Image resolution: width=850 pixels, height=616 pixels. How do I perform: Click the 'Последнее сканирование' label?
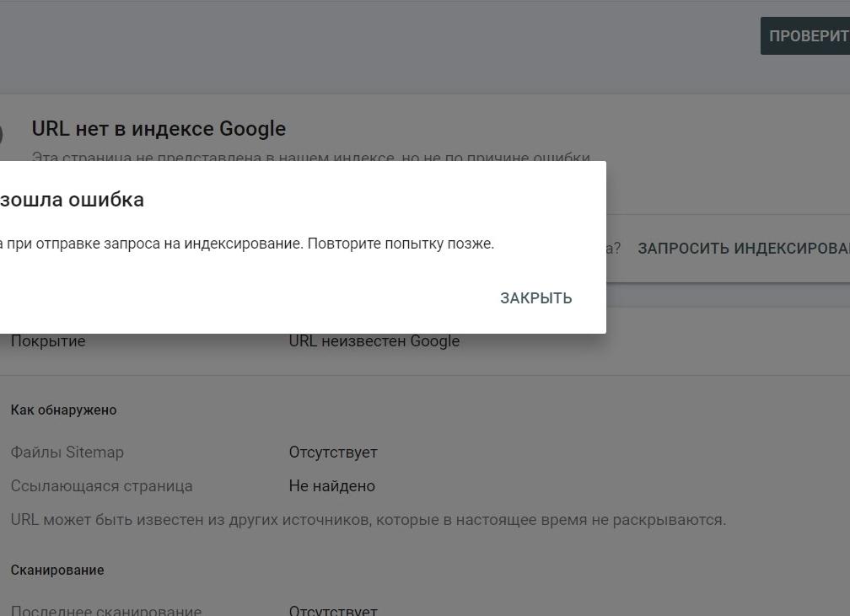(x=106, y=611)
